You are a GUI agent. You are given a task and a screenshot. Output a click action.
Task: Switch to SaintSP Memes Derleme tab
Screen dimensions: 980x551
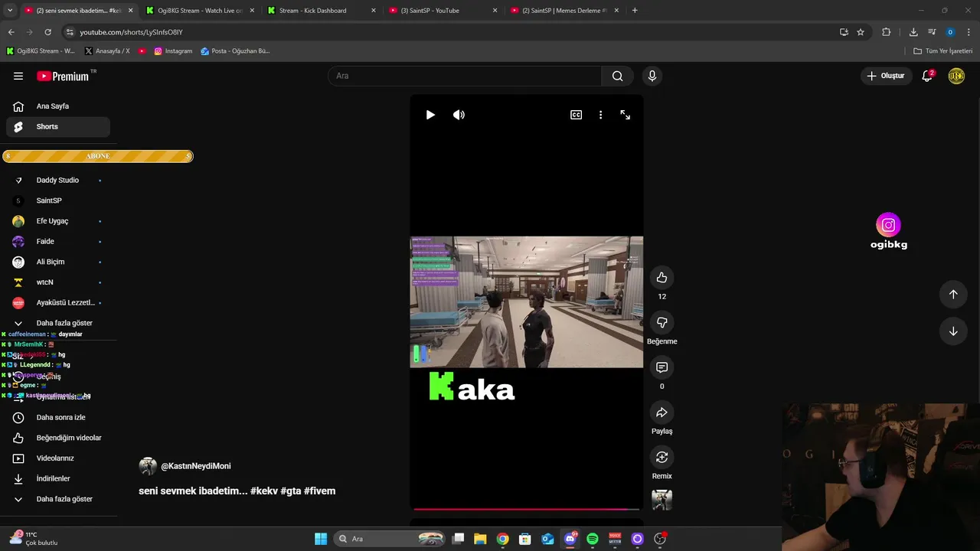pyautogui.click(x=565, y=11)
